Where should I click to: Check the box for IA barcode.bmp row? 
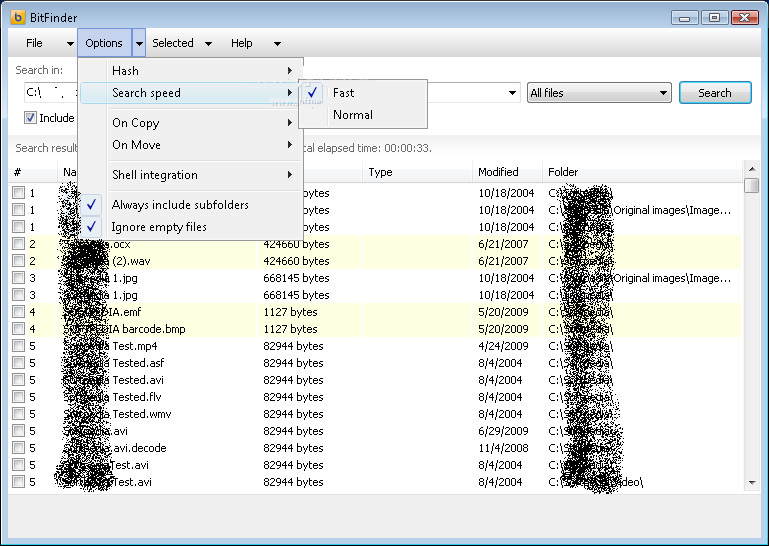(x=19, y=329)
